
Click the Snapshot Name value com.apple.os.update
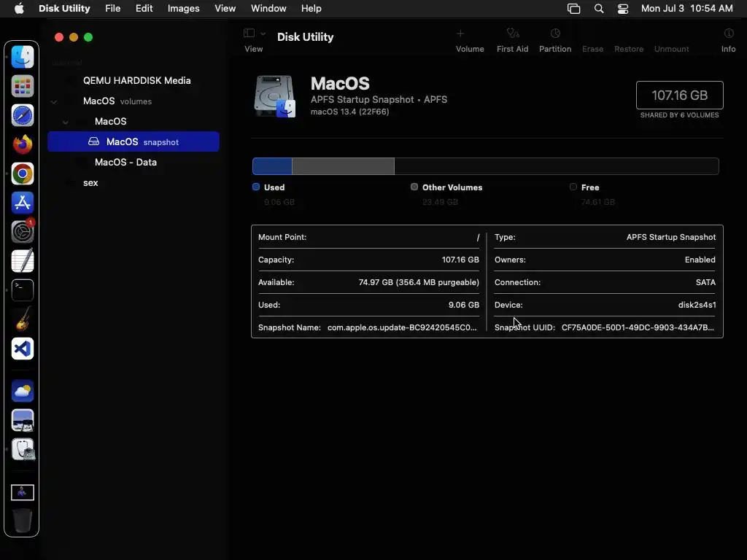(x=402, y=327)
